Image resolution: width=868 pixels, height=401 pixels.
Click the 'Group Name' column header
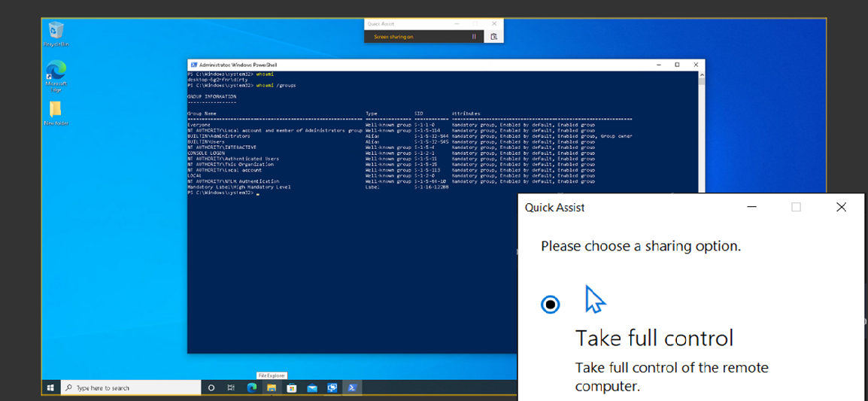202,114
